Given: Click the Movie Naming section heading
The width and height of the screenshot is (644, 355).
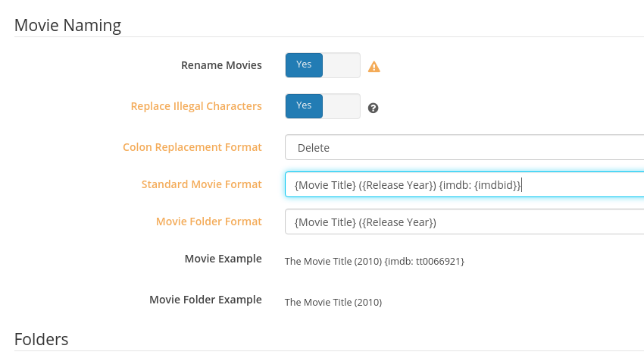Looking at the screenshot, I should tap(67, 26).
